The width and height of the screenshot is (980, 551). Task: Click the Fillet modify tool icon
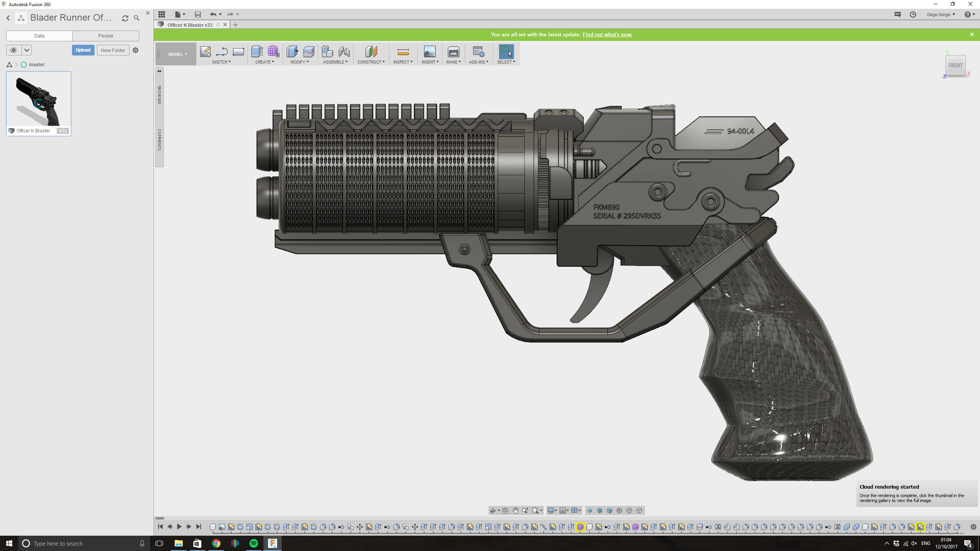pyautogui.click(x=309, y=51)
